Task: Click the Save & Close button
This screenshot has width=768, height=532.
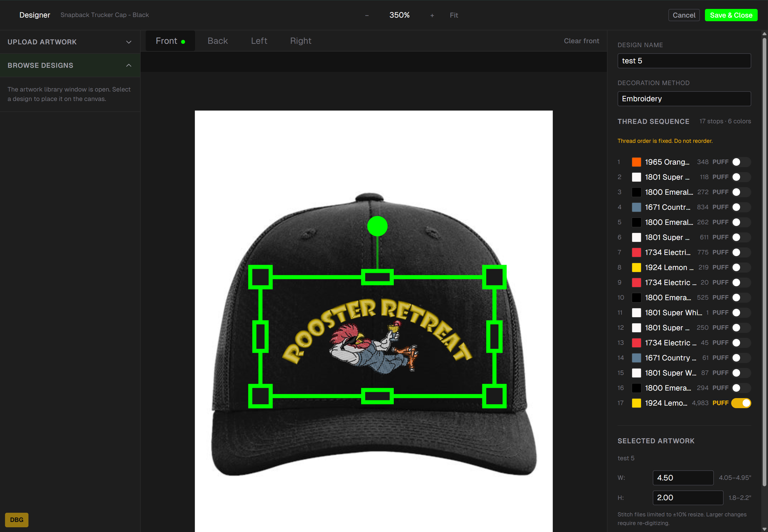Action: (731, 15)
